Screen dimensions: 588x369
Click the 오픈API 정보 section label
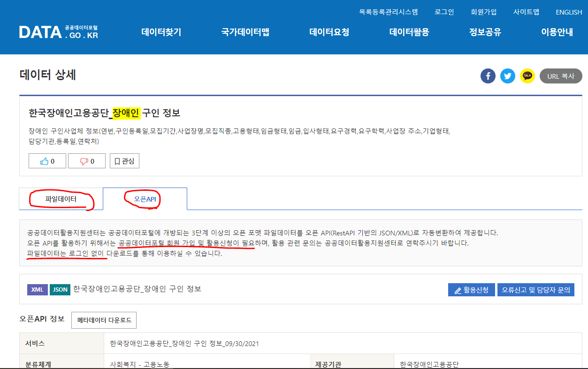(x=42, y=319)
